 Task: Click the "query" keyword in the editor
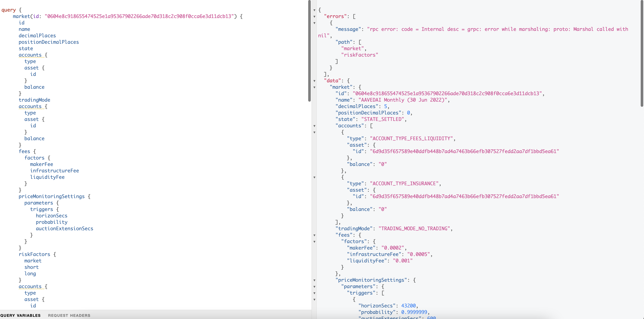9,10
